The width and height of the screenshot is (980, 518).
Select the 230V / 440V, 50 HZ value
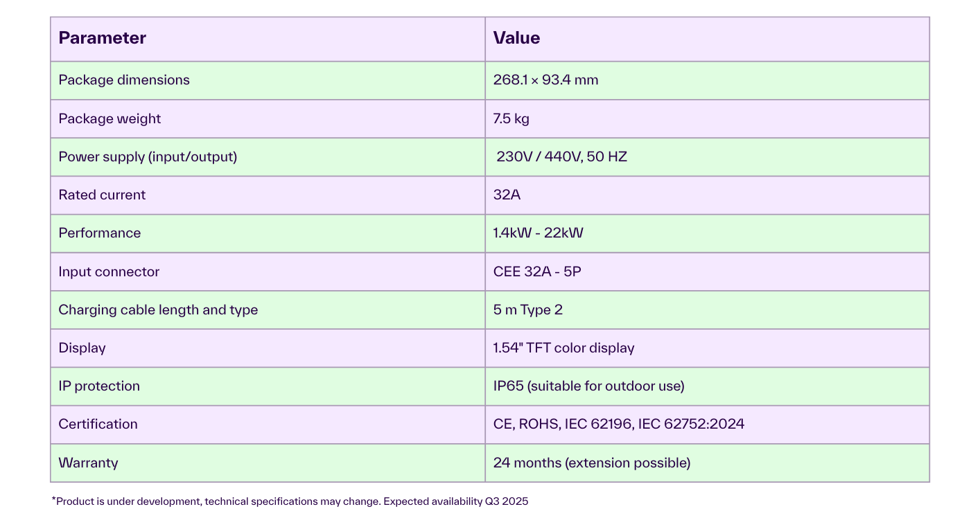click(x=561, y=157)
